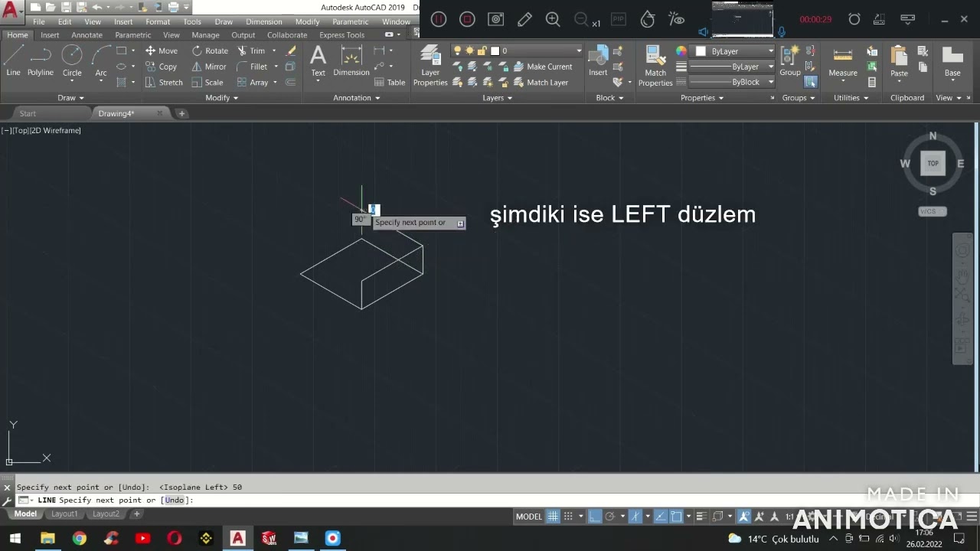Toggle snap mode in status bar

568,517
